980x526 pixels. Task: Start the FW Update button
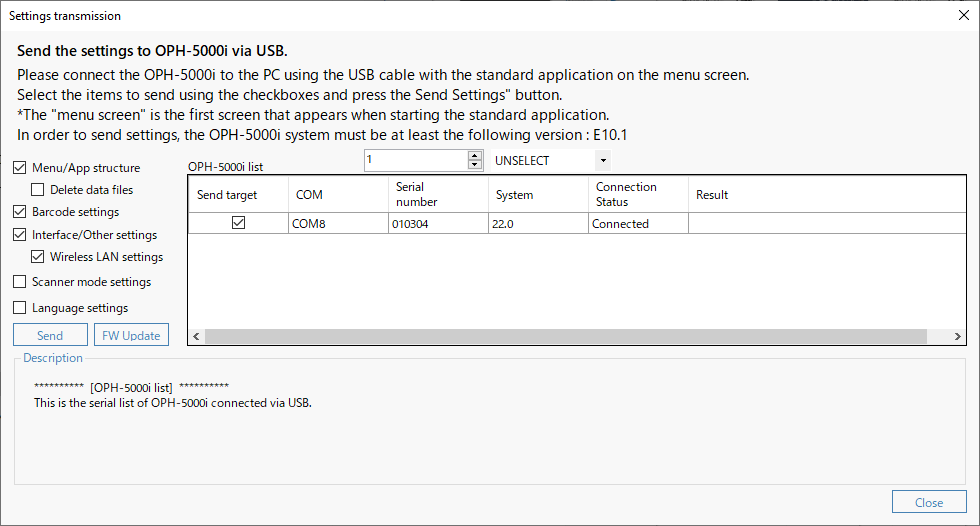pos(131,335)
